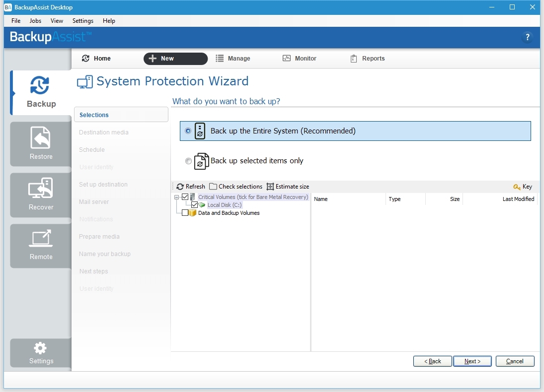The height and width of the screenshot is (392, 544).
Task: Open the Jobs menu
Action: coord(35,21)
